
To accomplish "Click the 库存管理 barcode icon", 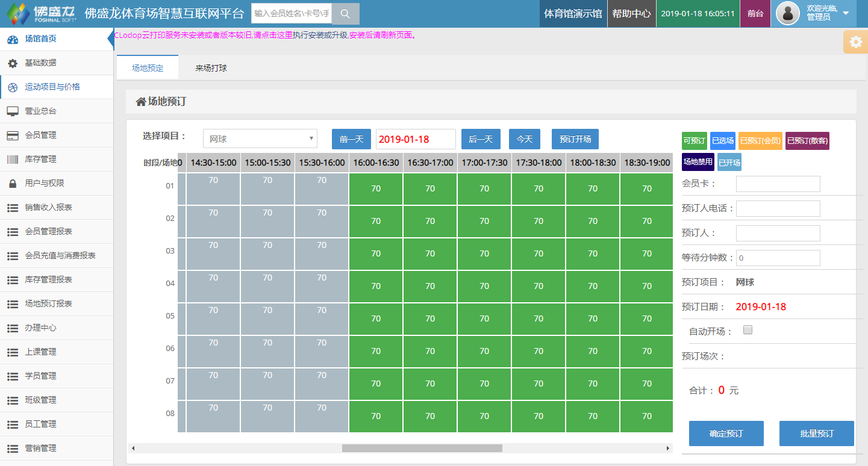I will tap(13, 160).
